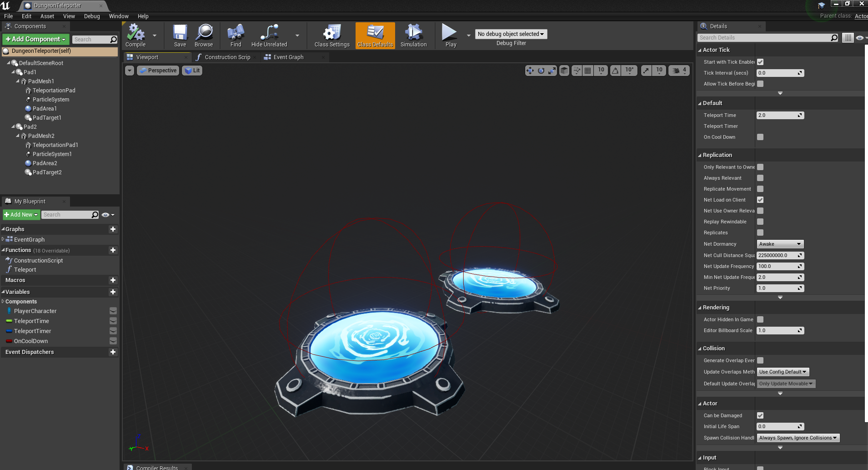
Task: Select the translate gizmo mode
Action: point(530,71)
